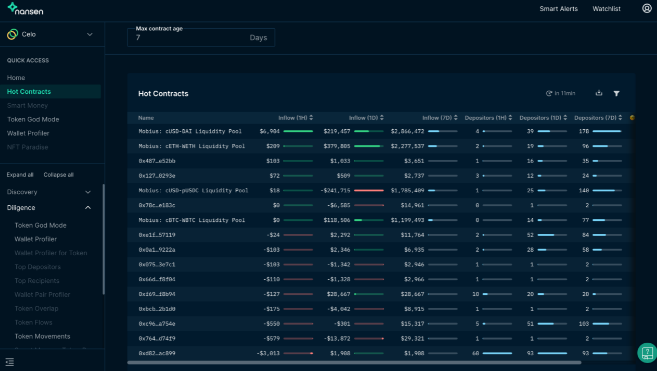Sort by Depositors (7D) column
The width and height of the screenshot is (657, 371).
pyautogui.click(x=598, y=118)
